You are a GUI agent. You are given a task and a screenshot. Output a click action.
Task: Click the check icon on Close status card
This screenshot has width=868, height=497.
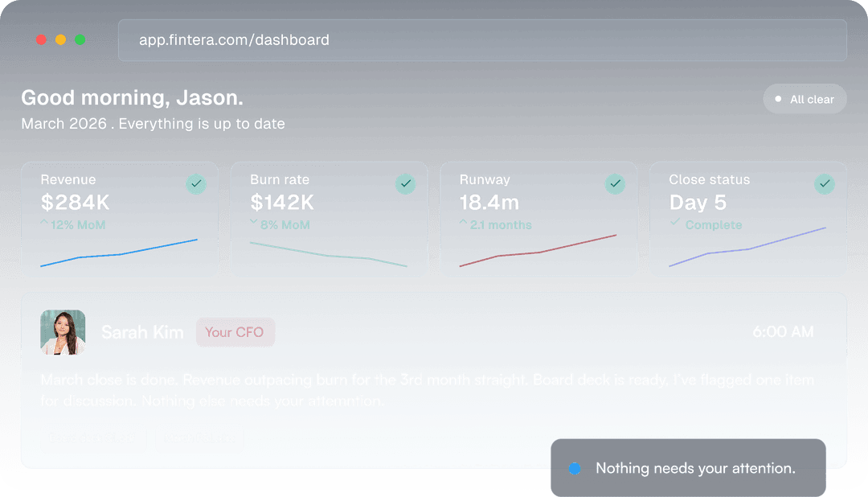pos(825,183)
